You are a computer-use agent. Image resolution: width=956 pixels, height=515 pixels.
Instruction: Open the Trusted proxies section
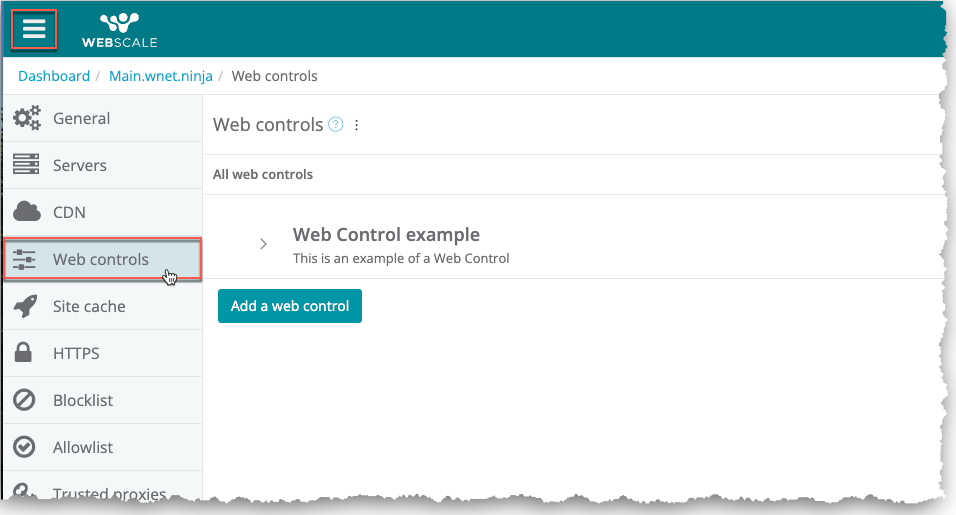click(110, 492)
